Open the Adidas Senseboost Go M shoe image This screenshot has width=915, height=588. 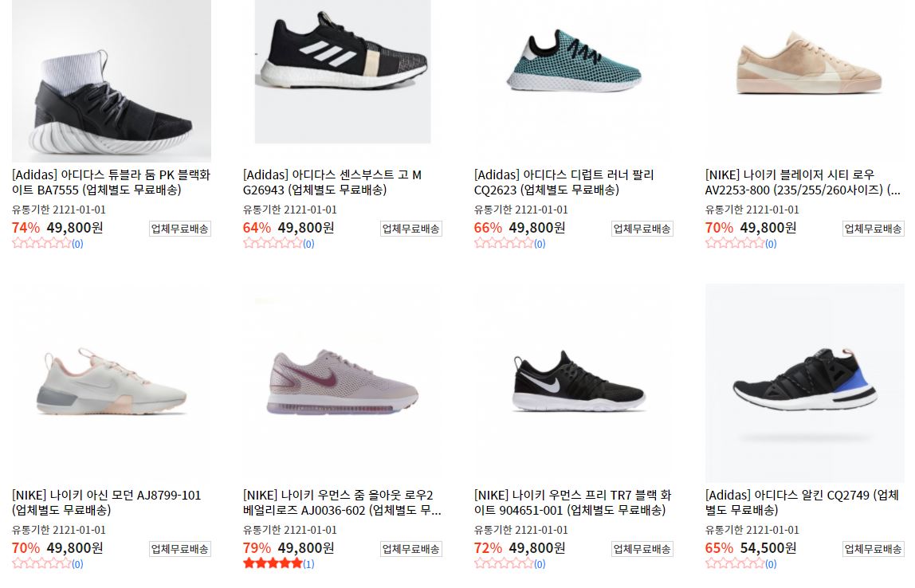point(343,72)
